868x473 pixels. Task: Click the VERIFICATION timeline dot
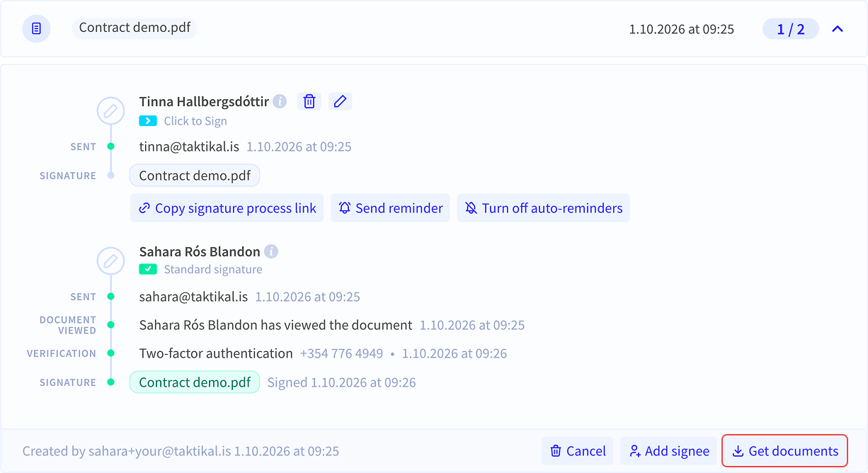[x=110, y=353]
